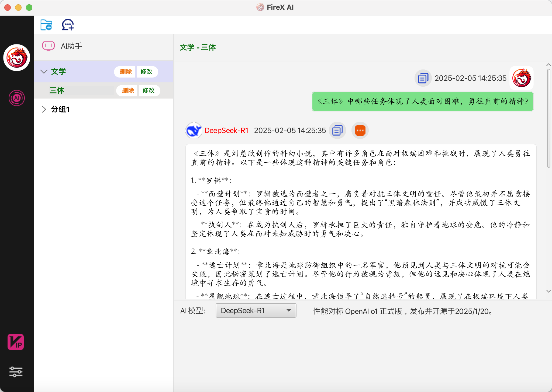Start a new chat with plus icon
552x392 pixels.
68,25
